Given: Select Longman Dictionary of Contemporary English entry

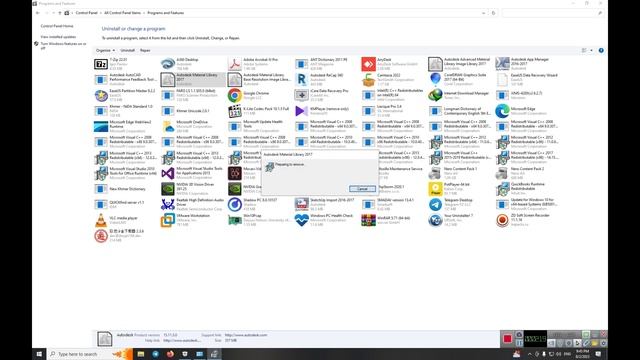Looking at the screenshot, I should [x=460, y=111].
